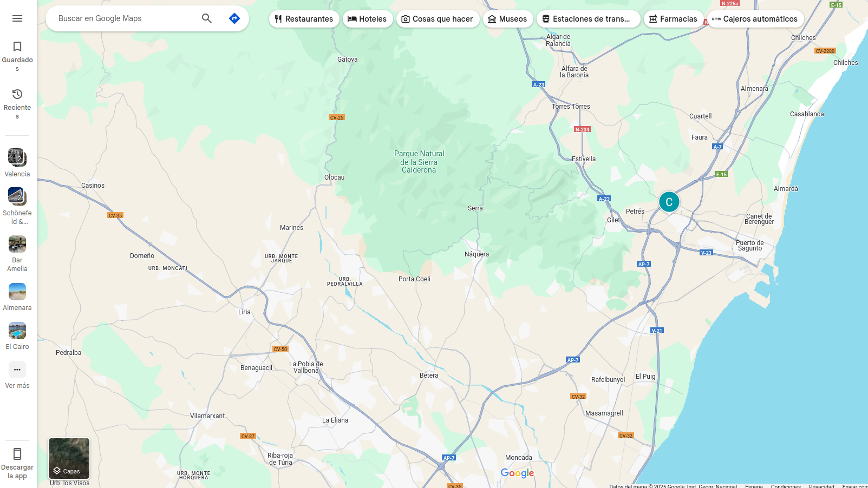Expand the truncated Estaciones de trans... chip
Viewport: 868px width, 488px height.
coord(588,18)
